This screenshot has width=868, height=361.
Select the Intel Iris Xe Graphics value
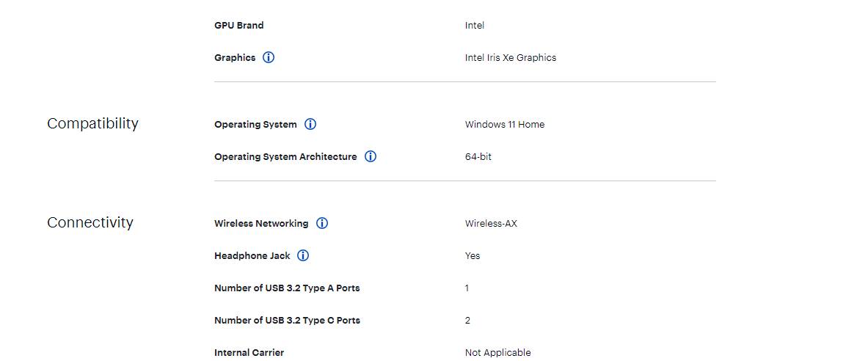pos(511,57)
